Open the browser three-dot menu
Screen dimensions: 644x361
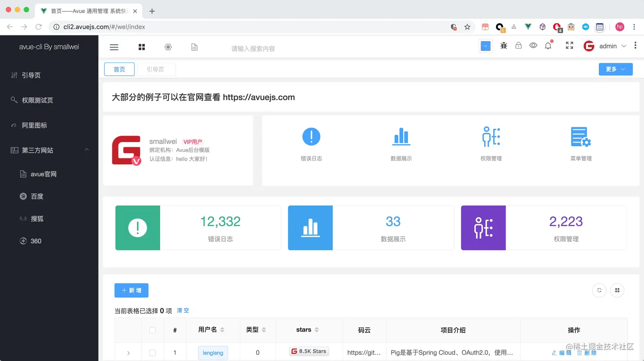(x=634, y=27)
